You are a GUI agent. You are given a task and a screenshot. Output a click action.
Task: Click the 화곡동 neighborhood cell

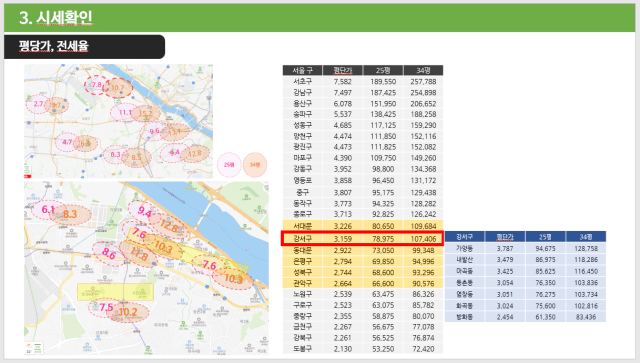[x=464, y=305]
